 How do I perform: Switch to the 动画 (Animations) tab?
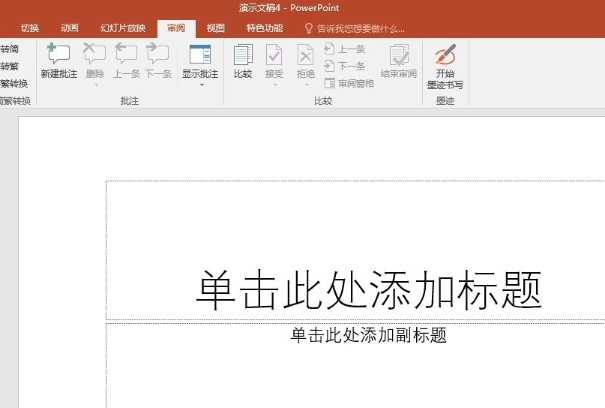point(70,28)
